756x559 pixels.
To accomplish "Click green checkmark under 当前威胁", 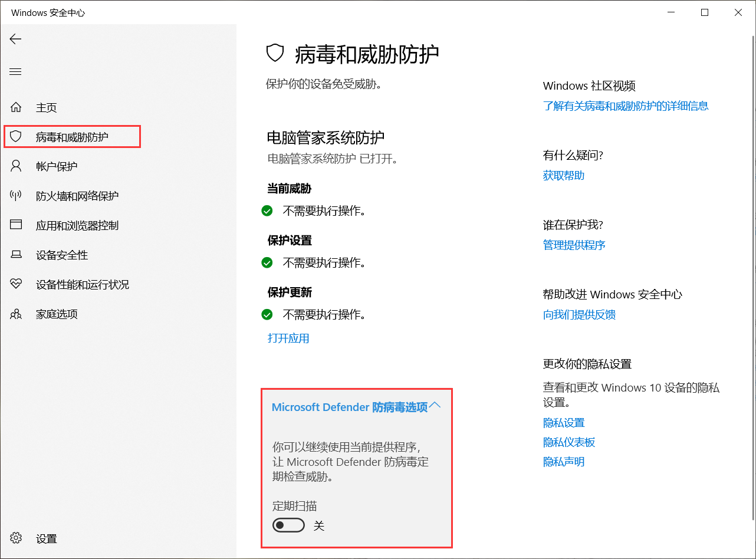I will point(267,211).
